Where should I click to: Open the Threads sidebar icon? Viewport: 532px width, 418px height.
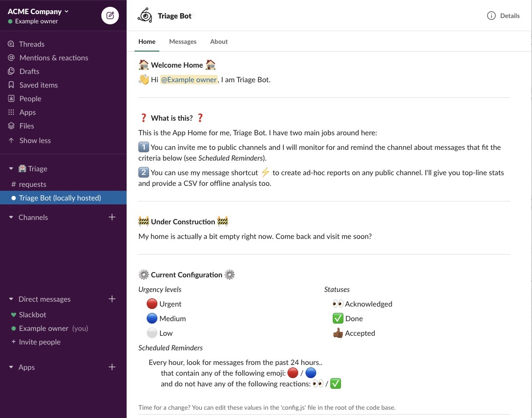pos(11,44)
